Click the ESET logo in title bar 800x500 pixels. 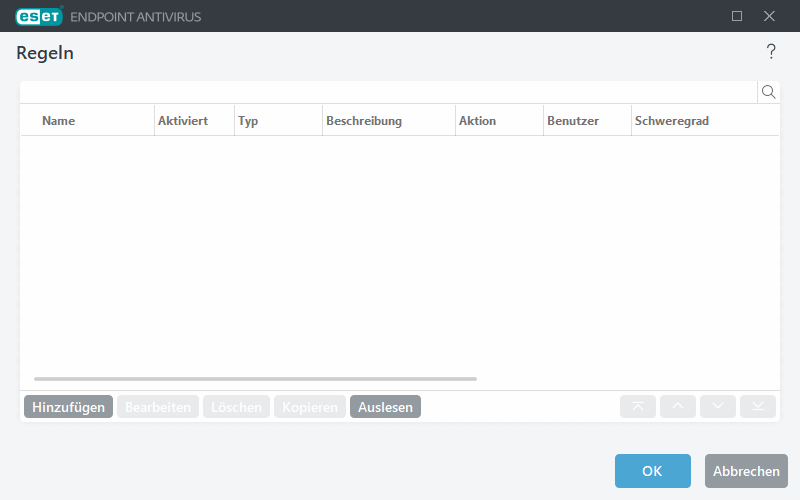(x=39, y=16)
